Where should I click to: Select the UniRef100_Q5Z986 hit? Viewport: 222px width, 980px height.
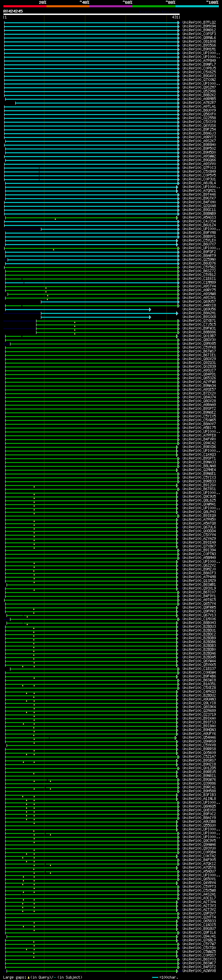click(x=199, y=91)
